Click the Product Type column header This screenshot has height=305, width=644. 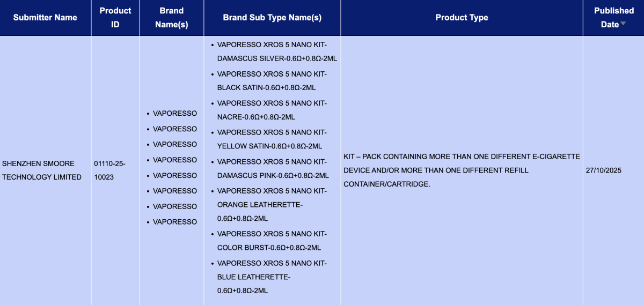coord(462,18)
